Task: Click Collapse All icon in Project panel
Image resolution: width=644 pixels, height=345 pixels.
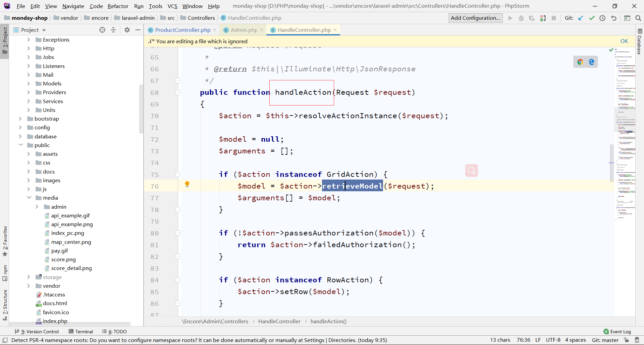Action: click(113, 30)
